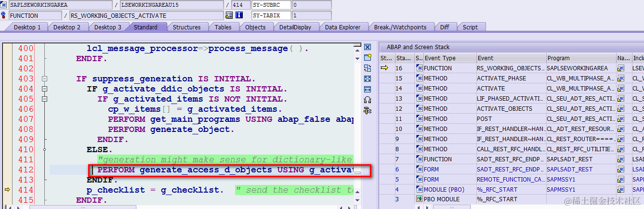This screenshot has width=644, height=209.
Task: Click the SAPLSEWORKINGAREA program field
Action: pyautogui.click(x=61, y=5)
